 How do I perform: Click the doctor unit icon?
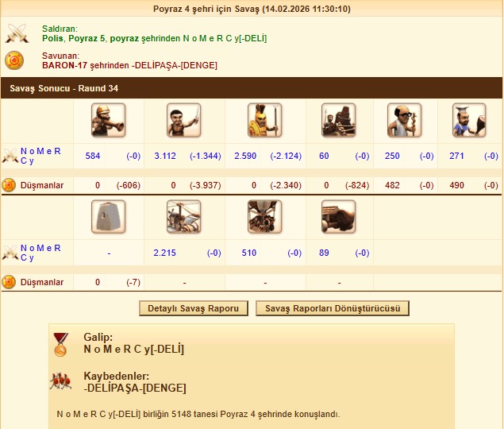pos(404,121)
